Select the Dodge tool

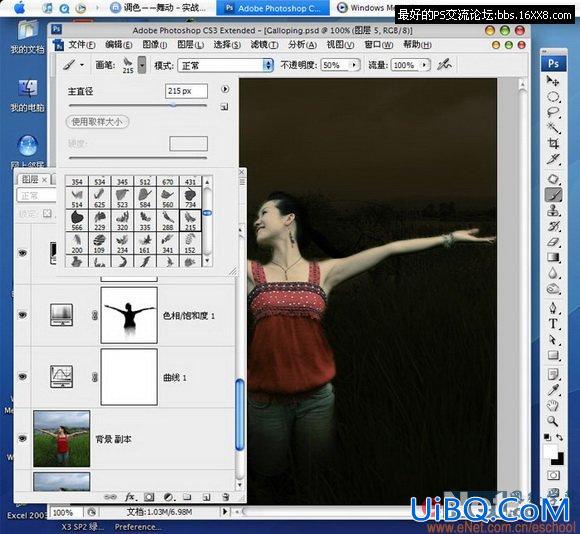tap(553, 289)
